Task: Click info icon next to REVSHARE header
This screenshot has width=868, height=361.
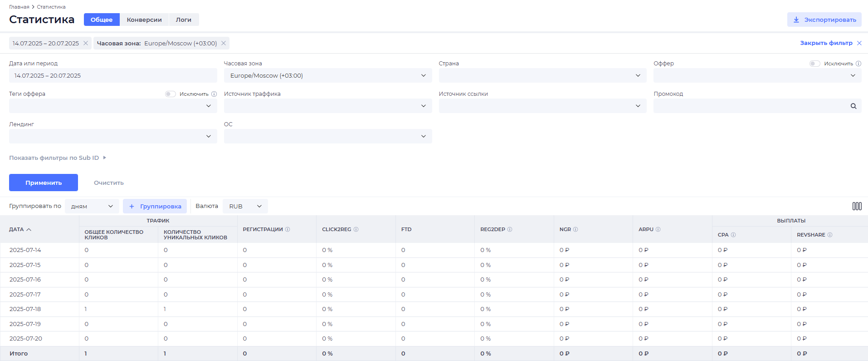Action: coord(830,235)
